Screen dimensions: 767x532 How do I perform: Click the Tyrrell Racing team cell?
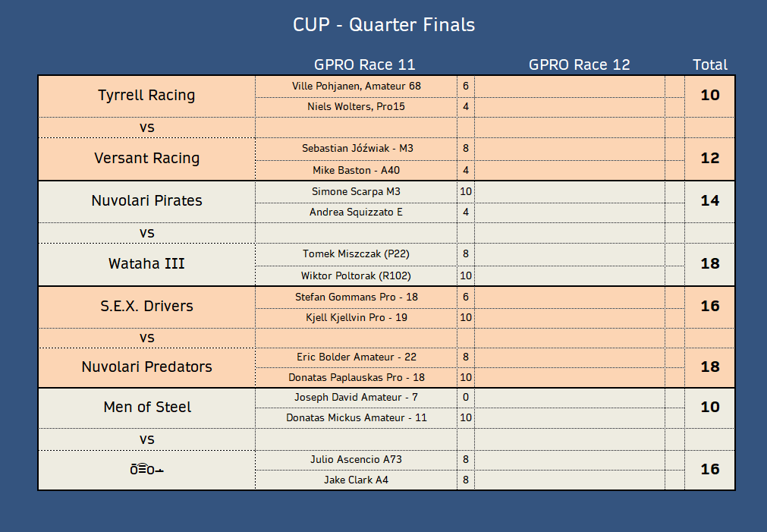tap(146, 96)
